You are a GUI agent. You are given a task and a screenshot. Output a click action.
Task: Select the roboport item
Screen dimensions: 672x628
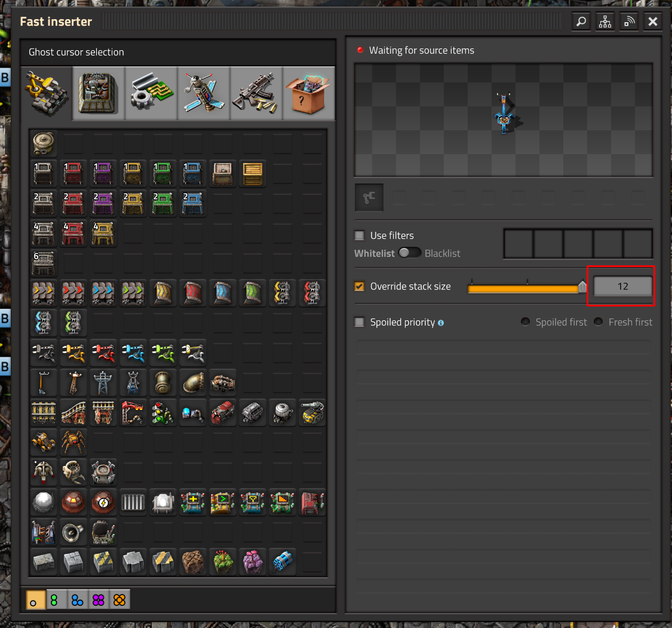(x=103, y=473)
